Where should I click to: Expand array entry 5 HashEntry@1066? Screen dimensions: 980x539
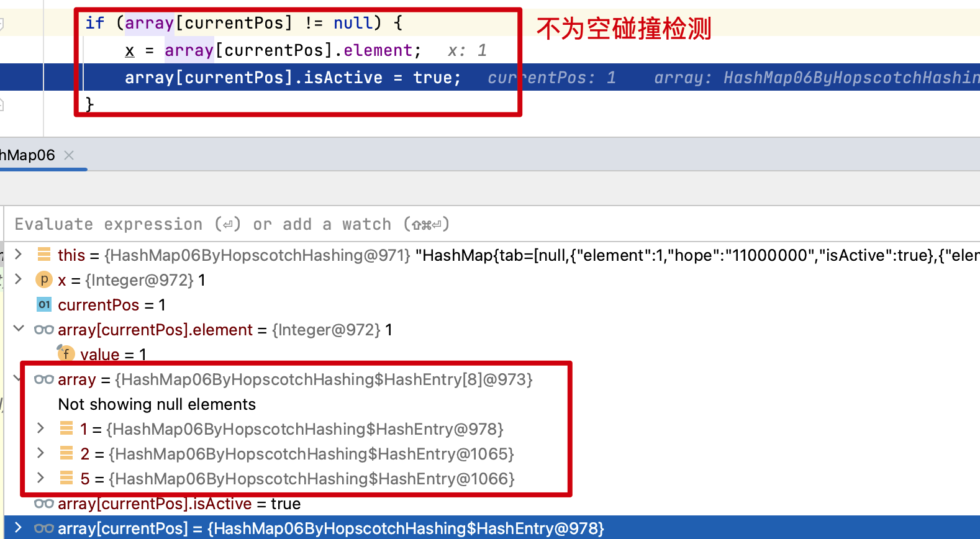click(x=41, y=478)
